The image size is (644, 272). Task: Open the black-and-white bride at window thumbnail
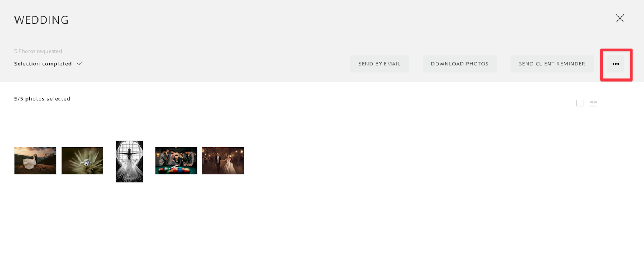(x=129, y=162)
